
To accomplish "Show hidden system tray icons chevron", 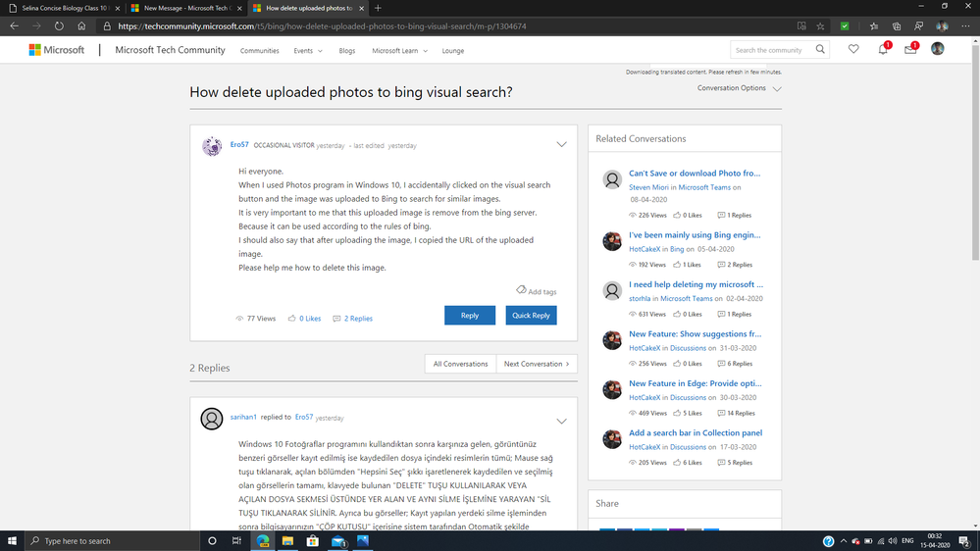I will point(843,541).
